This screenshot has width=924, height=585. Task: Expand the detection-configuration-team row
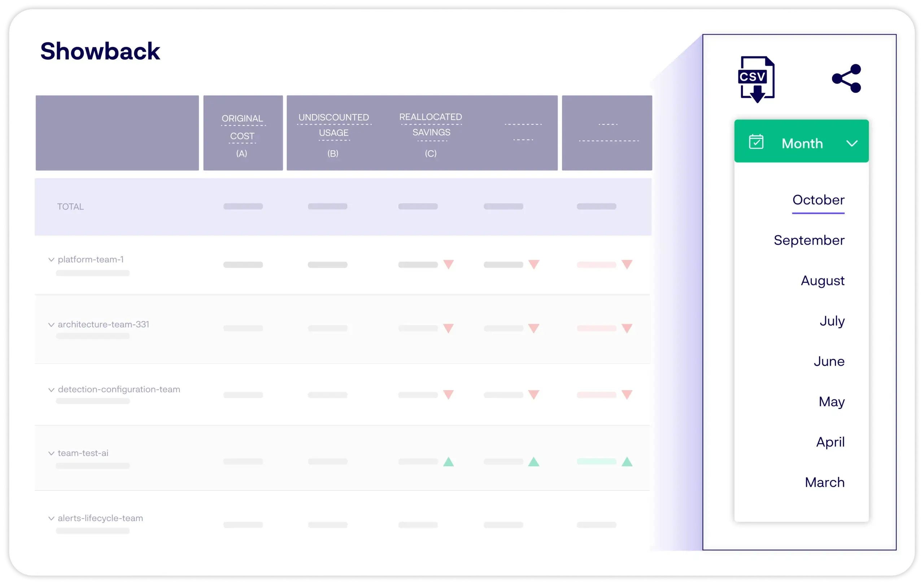tap(51, 390)
